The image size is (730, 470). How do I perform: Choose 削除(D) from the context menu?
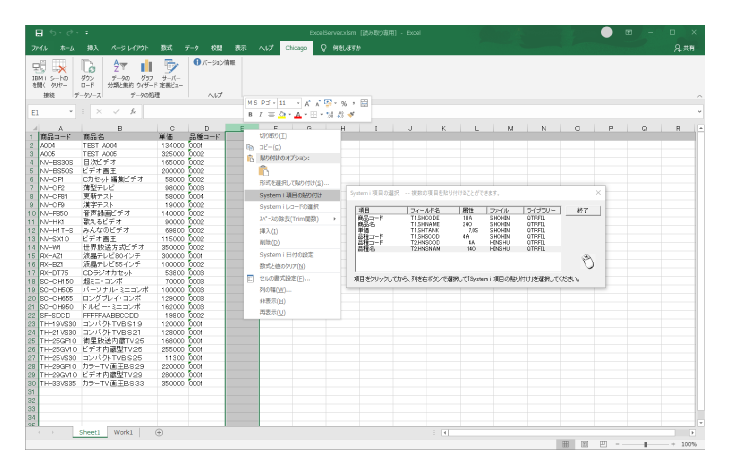292,242
